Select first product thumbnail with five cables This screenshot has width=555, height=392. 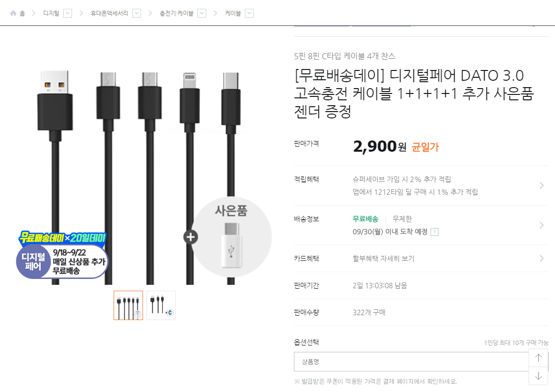pos(128,305)
